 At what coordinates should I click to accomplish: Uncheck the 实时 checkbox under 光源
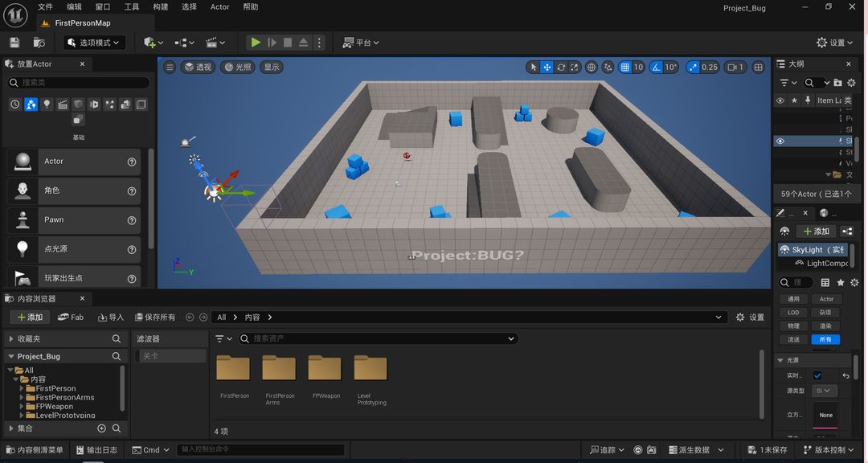(x=817, y=375)
